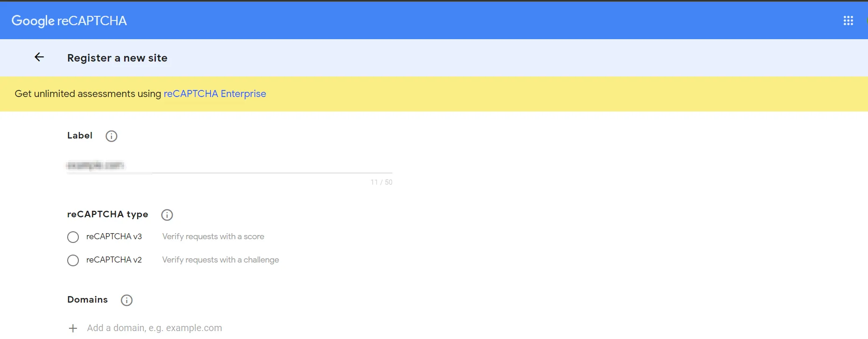Open the reCAPTCHA Enterprise link
The height and width of the screenshot is (339, 868).
pyautogui.click(x=215, y=94)
